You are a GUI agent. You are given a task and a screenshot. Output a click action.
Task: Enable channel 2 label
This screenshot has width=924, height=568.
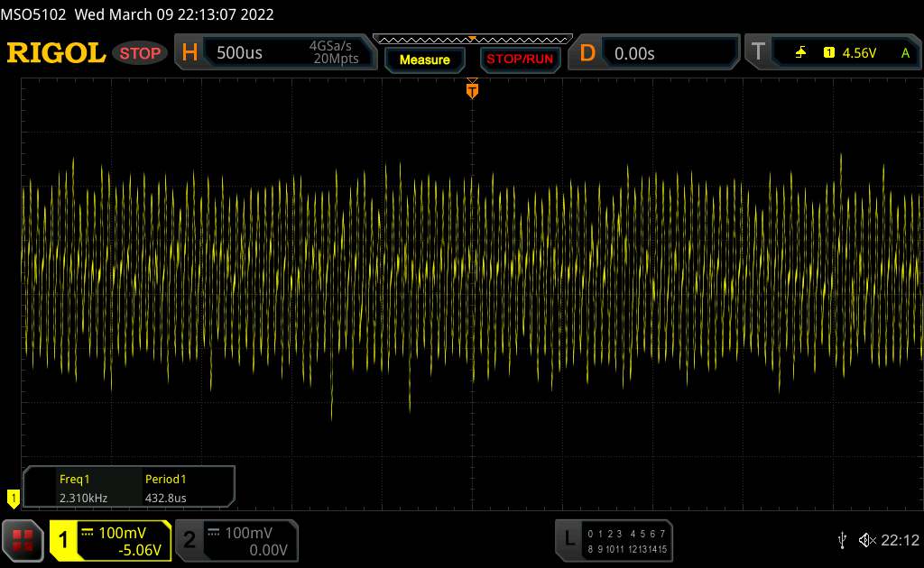click(189, 540)
